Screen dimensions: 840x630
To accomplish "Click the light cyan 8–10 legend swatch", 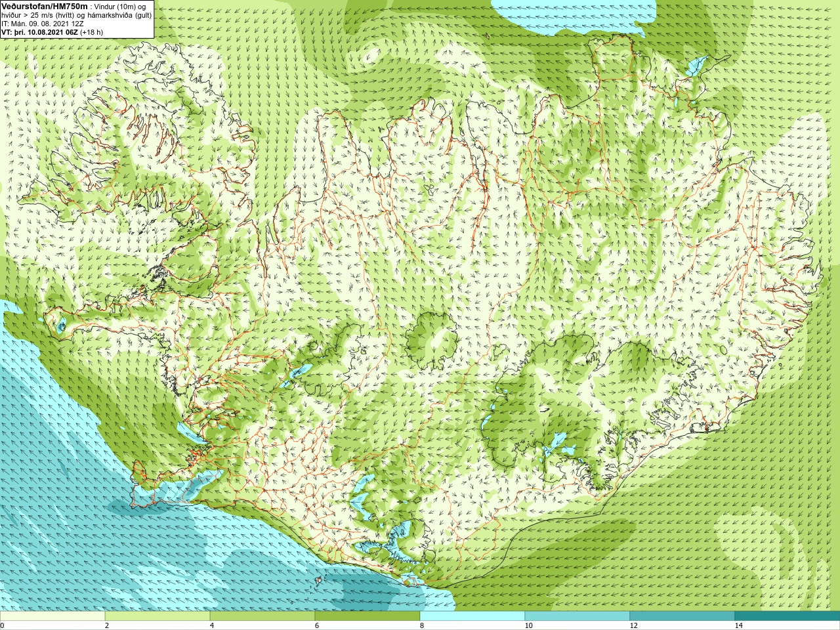I will (x=472, y=616).
